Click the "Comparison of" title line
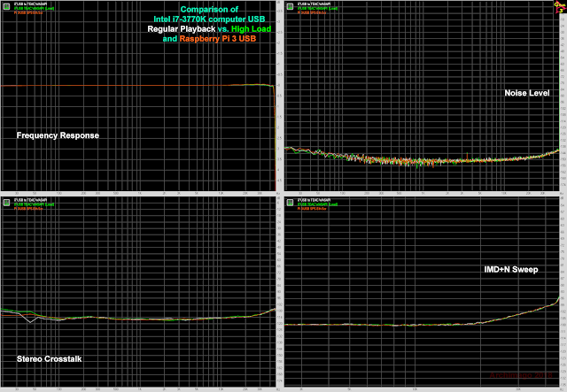 pyautogui.click(x=209, y=10)
